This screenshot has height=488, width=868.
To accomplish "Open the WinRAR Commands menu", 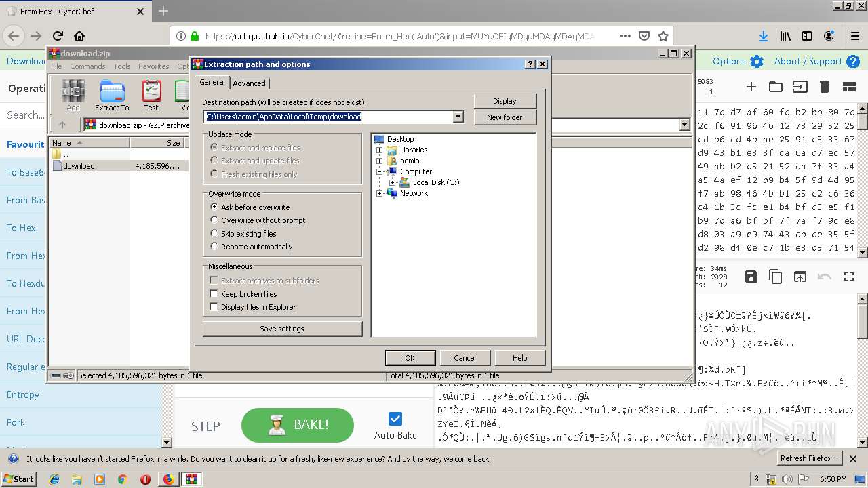I will coord(87,66).
